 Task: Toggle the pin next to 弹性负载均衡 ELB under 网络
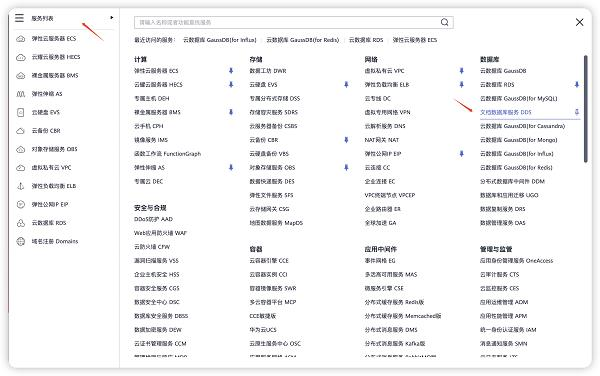461,85
